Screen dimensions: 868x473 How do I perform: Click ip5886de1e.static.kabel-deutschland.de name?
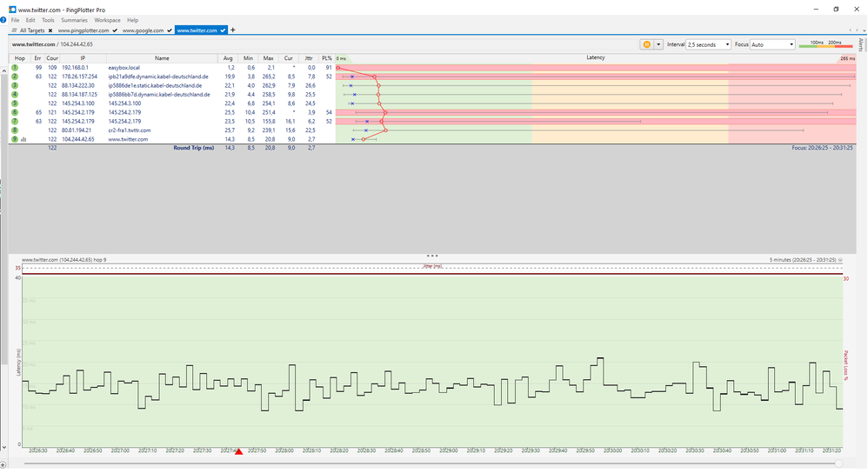[x=155, y=85]
